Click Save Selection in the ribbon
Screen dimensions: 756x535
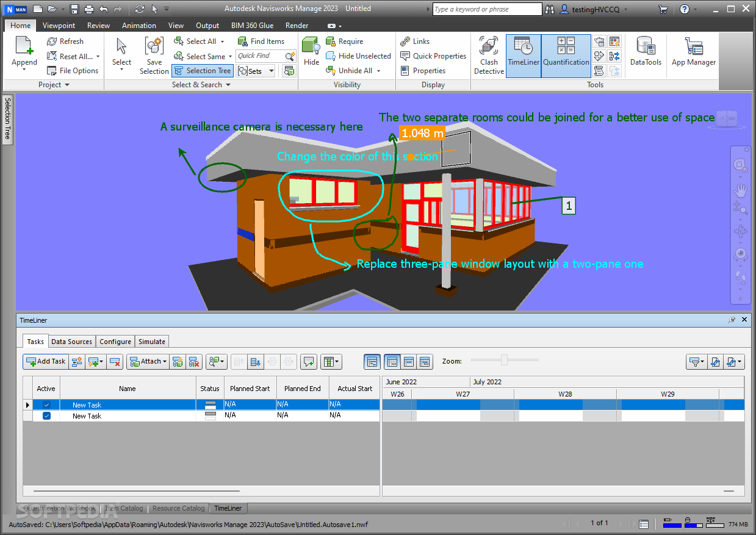pos(154,56)
